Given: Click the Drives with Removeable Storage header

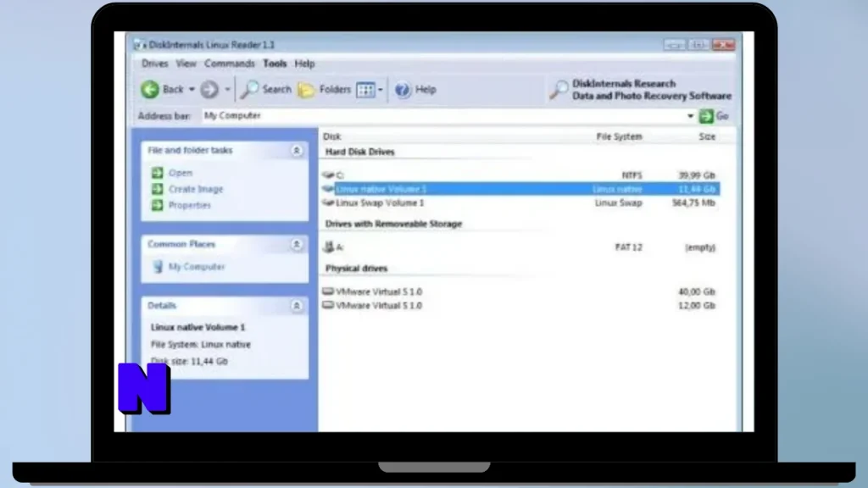Looking at the screenshot, I should click(x=393, y=224).
